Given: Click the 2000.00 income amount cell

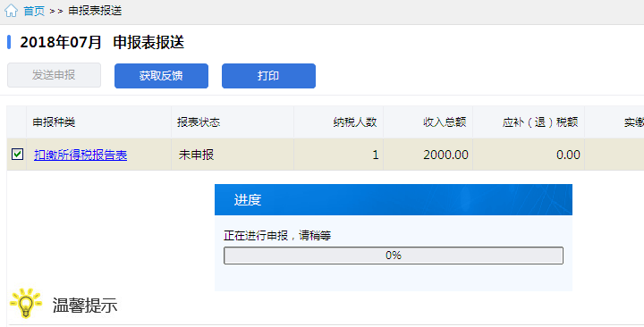Looking at the screenshot, I should tap(428, 155).
